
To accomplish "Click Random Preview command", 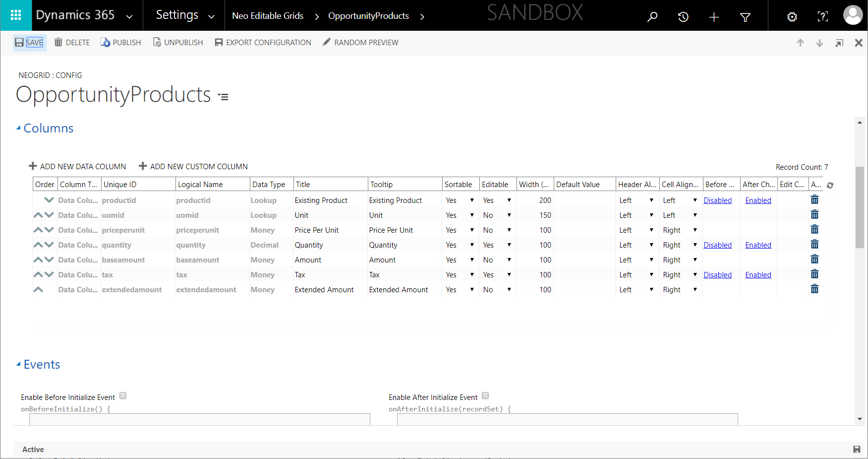I will pos(360,43).
